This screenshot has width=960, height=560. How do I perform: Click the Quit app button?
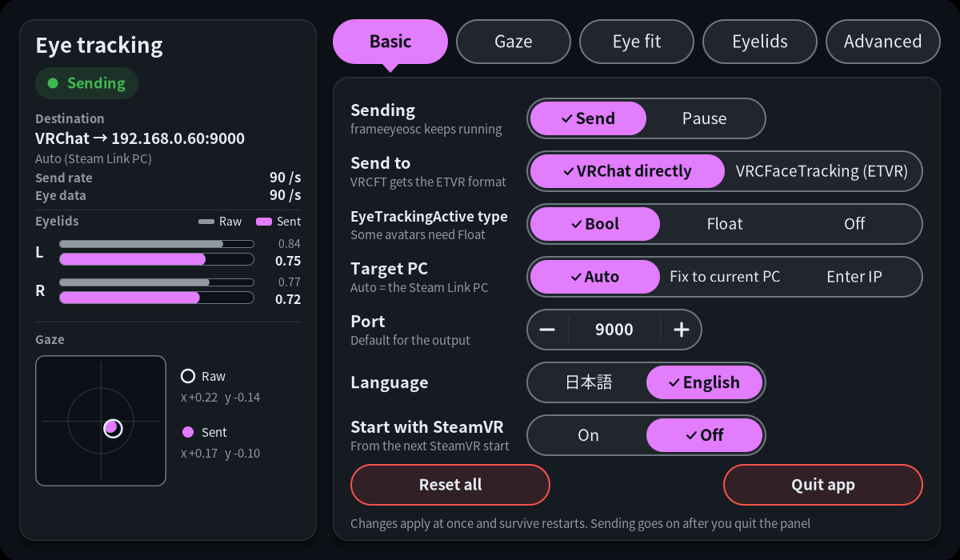[823, 485]
